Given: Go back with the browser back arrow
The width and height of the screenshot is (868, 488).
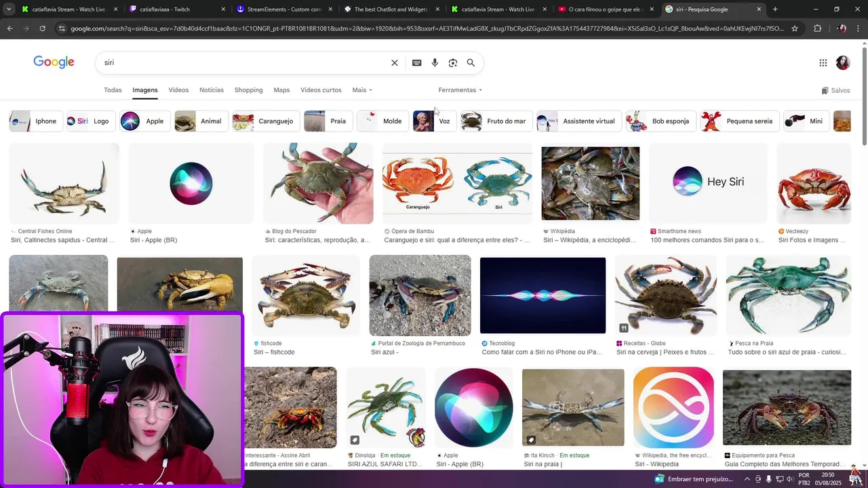Looking at the screenshot, I should pos(9,28).
